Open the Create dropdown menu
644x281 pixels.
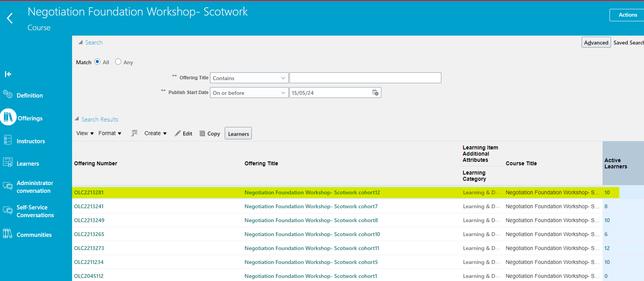tap(155, 133)
